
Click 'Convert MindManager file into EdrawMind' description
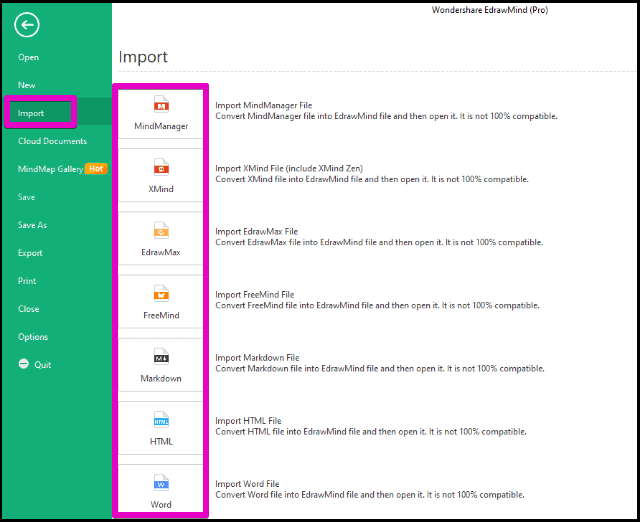[x=386, y=116]
